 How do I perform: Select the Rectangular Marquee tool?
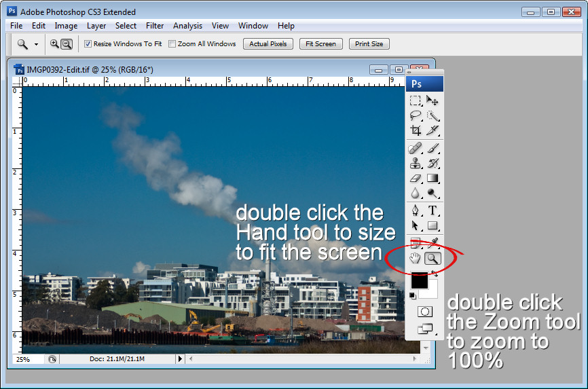415,101
